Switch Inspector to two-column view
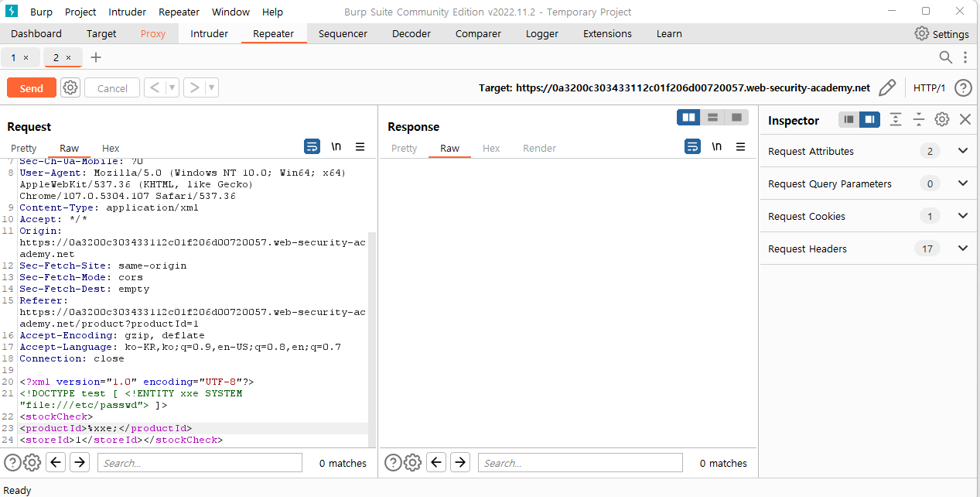Image resolution: width=980 pixels, height=497 pixels. click(x=869, y=119)
